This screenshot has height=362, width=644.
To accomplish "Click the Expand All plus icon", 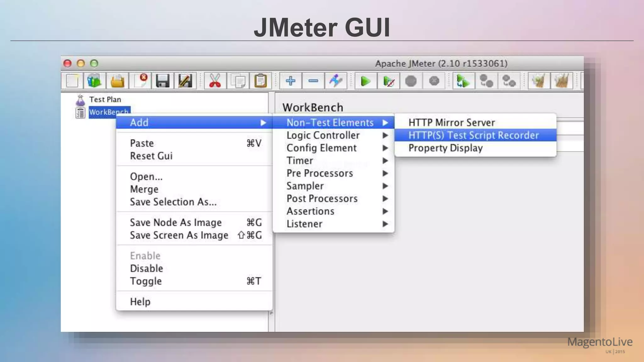I will click(291, 81).
